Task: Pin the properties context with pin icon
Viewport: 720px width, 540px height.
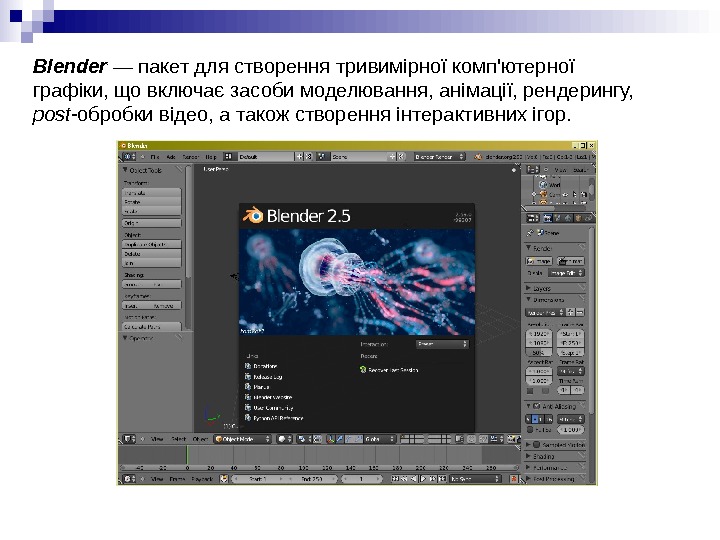Action: tap(530, 233)
